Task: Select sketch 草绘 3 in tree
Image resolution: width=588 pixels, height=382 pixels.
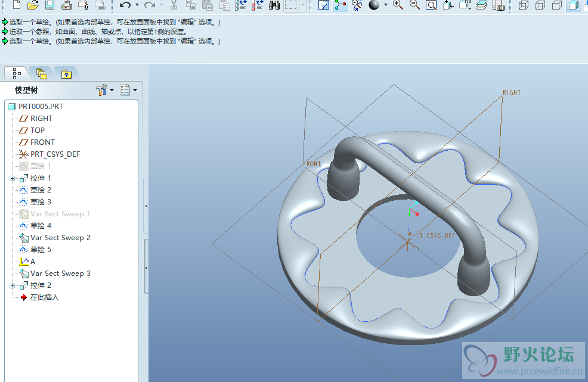Action: pyautogui.click(x=35, y=202)
